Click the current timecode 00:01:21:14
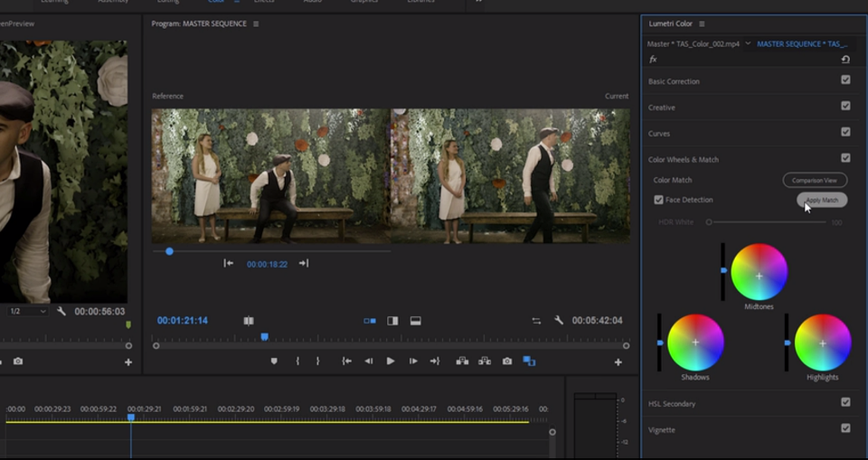Screen dimensions: 868x460 (182, 321)
